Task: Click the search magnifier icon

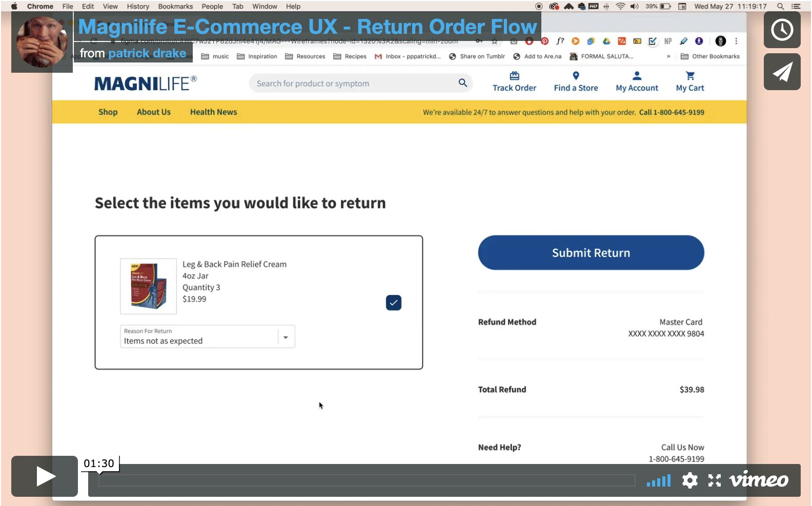Action: 463,83
